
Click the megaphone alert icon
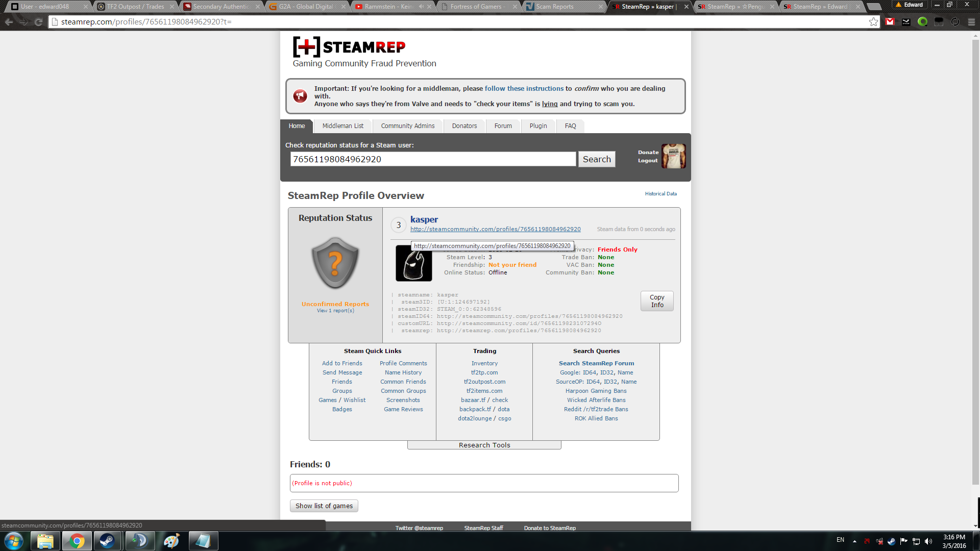click(300, 96)
